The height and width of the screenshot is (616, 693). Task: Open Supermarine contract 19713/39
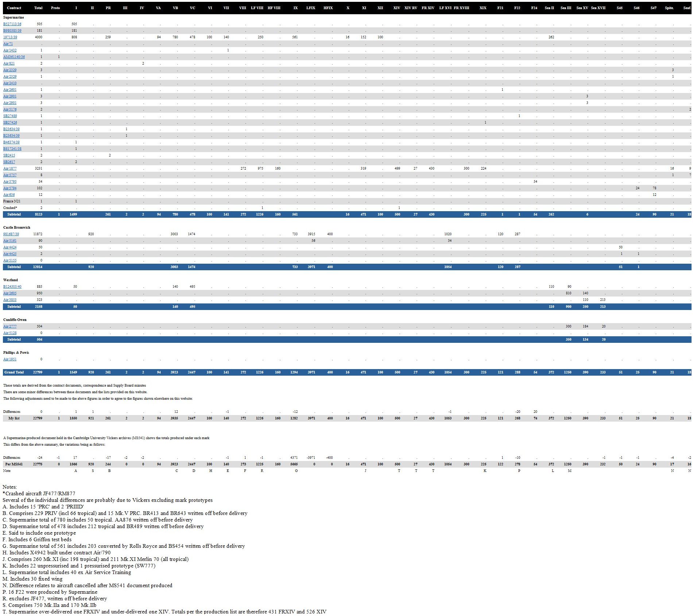click(x=10, y=37)
